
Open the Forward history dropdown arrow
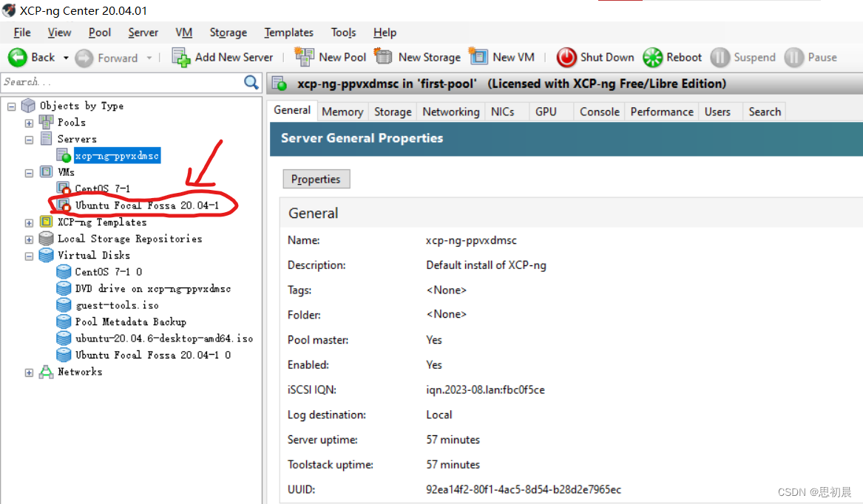149,58
